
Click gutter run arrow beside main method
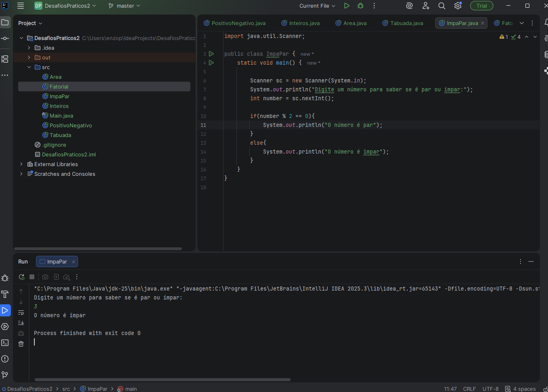211,63
